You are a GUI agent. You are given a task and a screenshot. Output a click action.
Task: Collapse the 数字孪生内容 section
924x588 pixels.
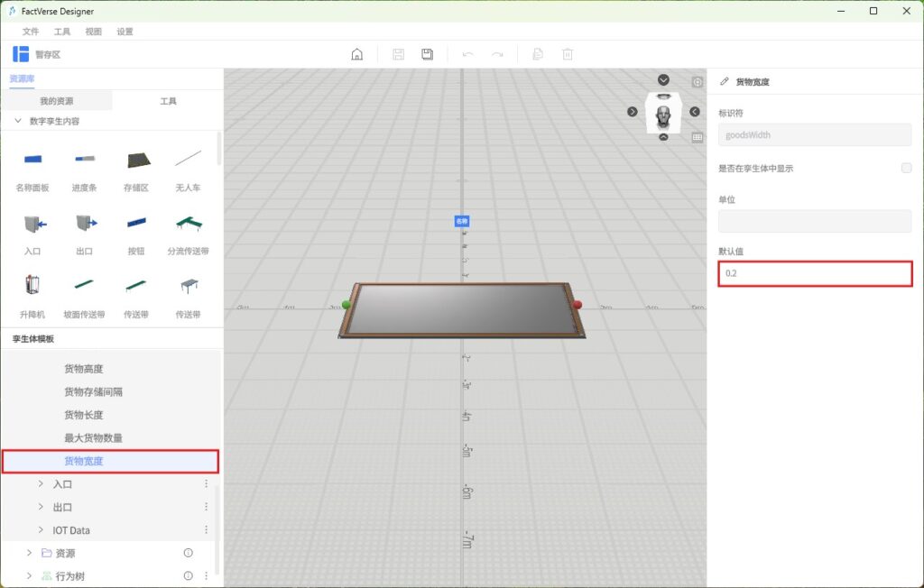pos(17,121)
